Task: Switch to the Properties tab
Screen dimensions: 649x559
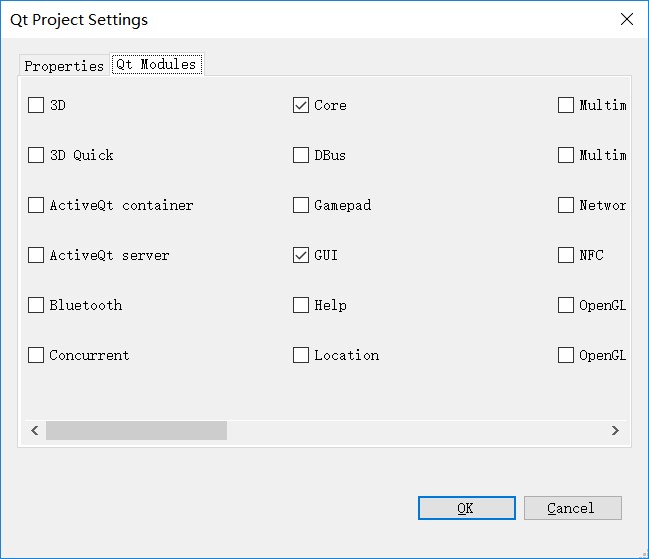Action: 64,66
